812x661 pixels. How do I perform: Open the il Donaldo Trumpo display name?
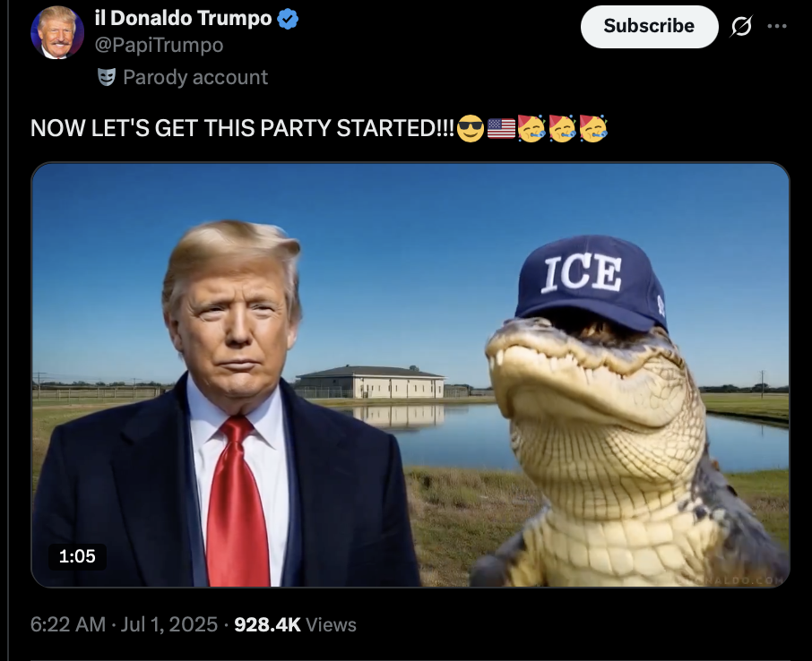pyautogui.click(x=184, y=19)
